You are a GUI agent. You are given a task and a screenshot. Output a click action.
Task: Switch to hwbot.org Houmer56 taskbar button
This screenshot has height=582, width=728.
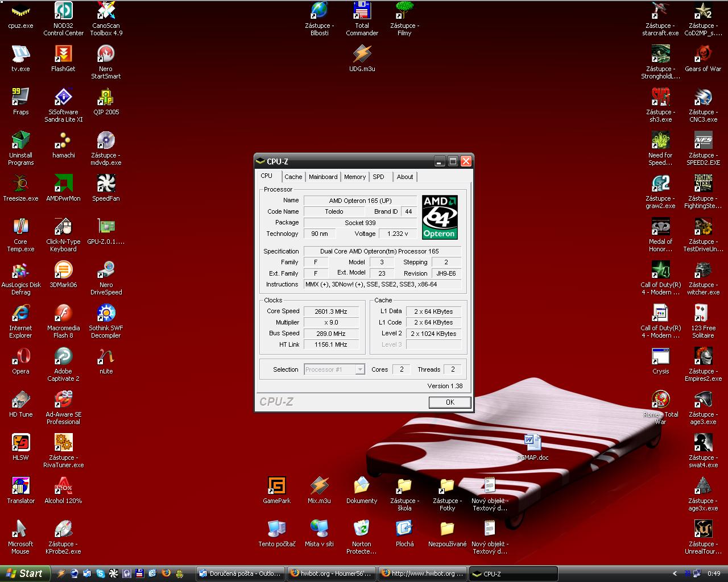(x=330, y=573)
